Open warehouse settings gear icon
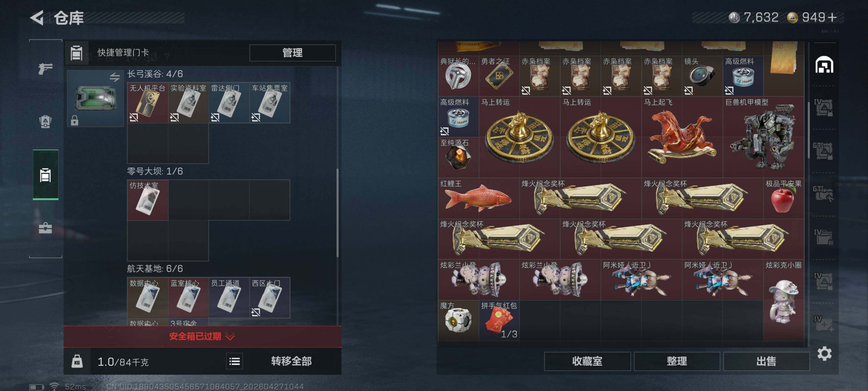This screenshot has height=391, width=868. click(x=824, y=354)
